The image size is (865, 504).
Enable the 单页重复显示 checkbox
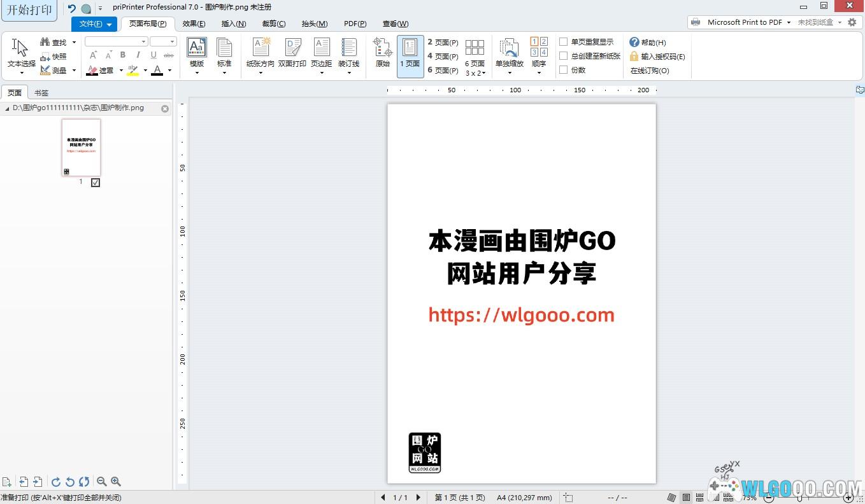pos(564,42)
